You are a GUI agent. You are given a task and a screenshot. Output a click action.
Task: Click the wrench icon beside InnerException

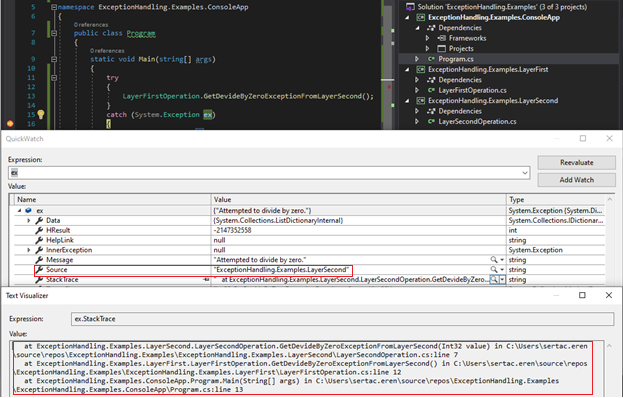[39, 250]
